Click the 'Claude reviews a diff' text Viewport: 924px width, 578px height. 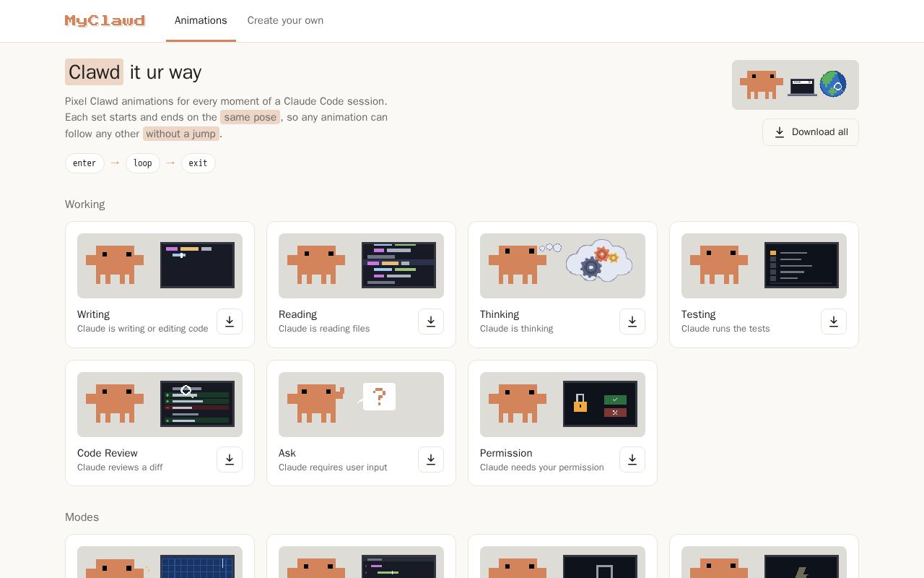[x=120, y=467]
